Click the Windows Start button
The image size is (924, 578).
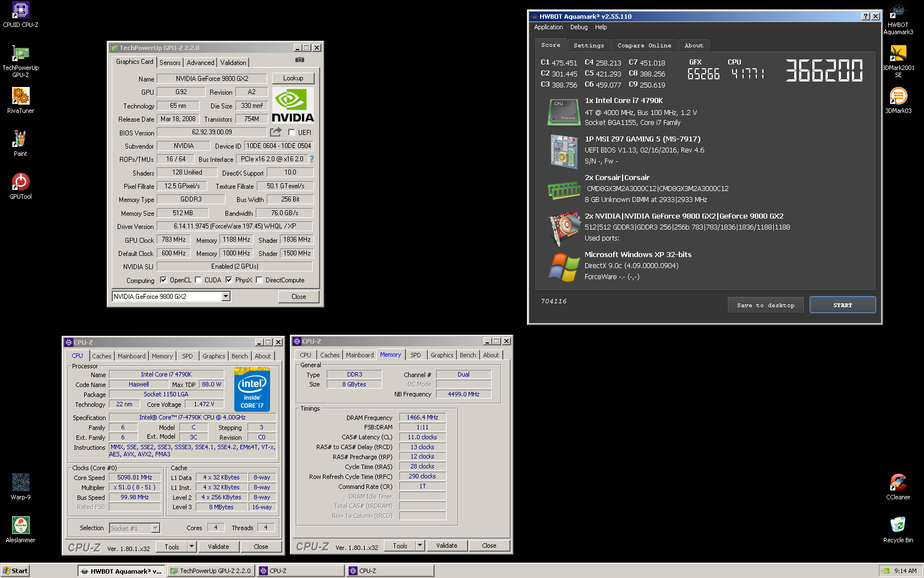15,571
